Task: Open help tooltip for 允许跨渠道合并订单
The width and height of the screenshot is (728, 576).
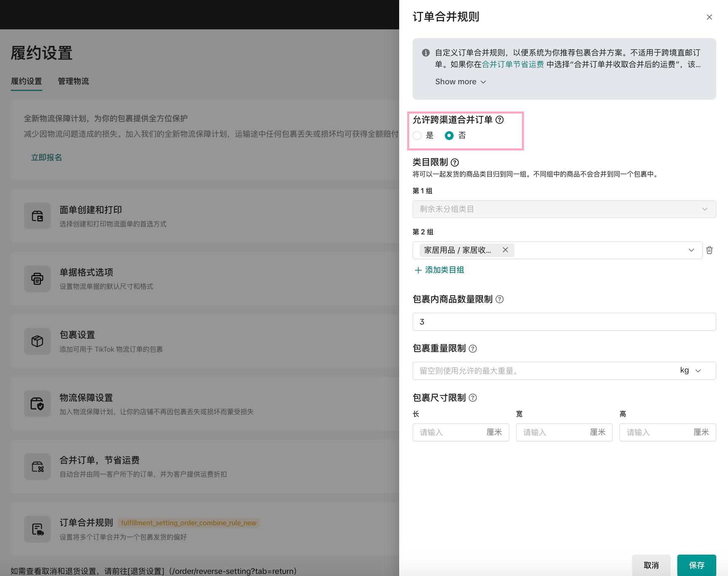Action: (x=499, y=120)
